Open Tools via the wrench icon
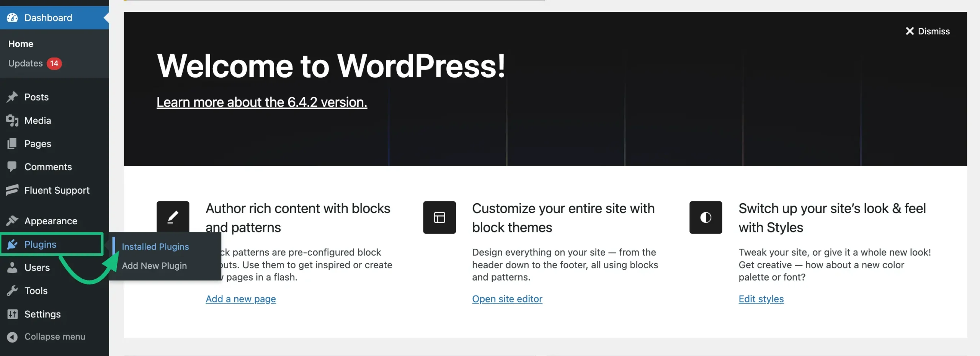 point(13,291)
